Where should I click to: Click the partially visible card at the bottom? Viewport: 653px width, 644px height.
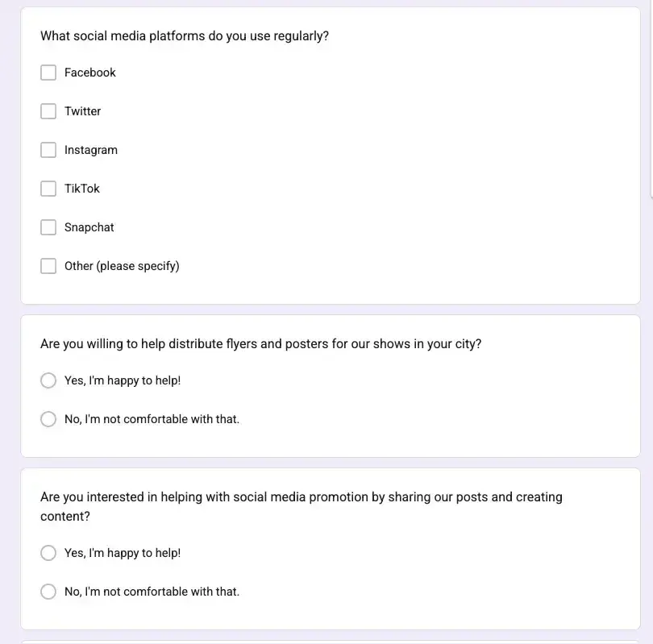pyautogui.click(x=326, y=642)
